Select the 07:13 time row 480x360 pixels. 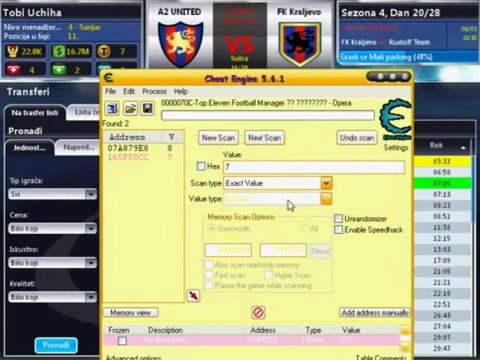point(442,194)
